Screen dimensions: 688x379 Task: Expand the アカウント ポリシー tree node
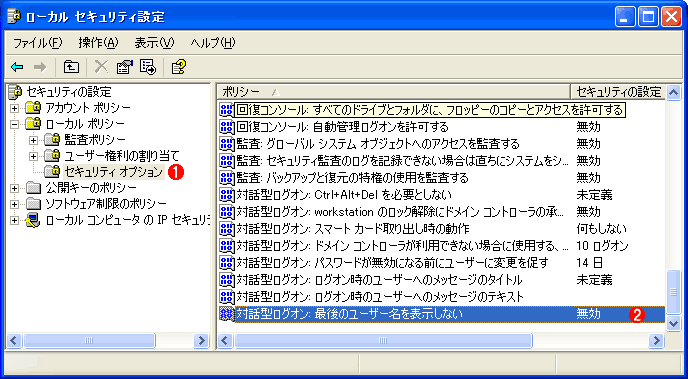[x=15, y=107]
